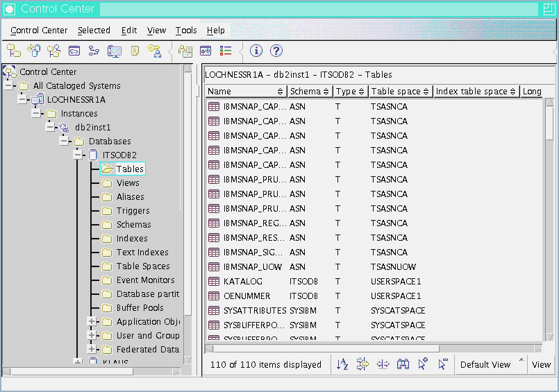The width and height of the screenshot is (559, 392).
Task: Collapse the db2inst1 instance node
Action: [50, 127]
